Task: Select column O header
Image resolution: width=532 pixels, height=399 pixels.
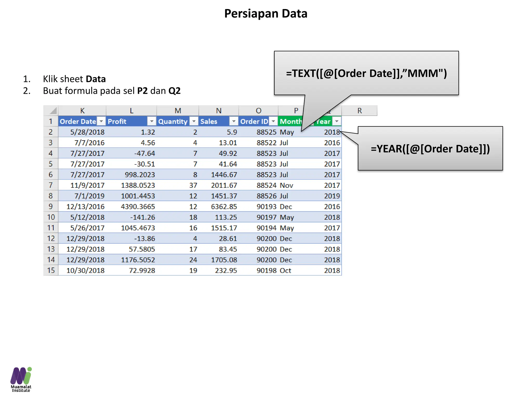Action: 258,111
